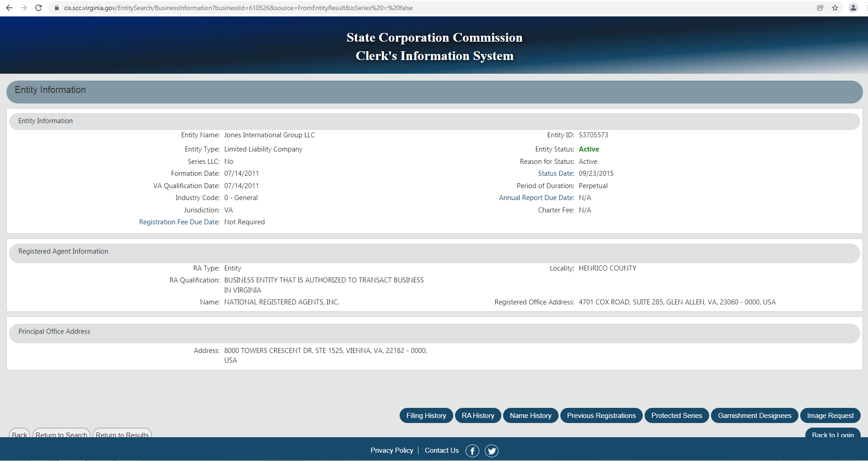Image resolution: width=868 pixels, height=461 pixels.
Task: Open Protected Series
Action: tap(676, 416)
